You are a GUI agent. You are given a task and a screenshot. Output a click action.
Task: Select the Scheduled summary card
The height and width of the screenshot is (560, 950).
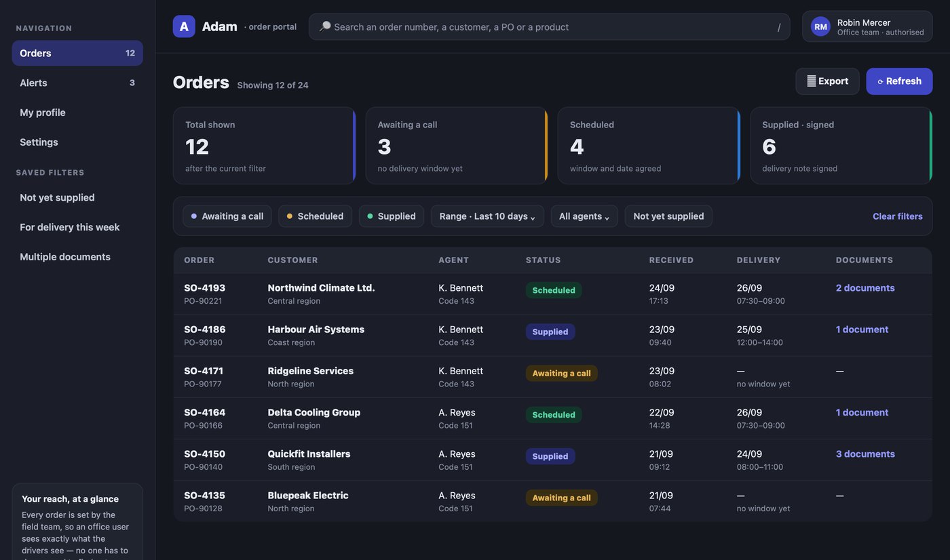(x=649, y=146)
